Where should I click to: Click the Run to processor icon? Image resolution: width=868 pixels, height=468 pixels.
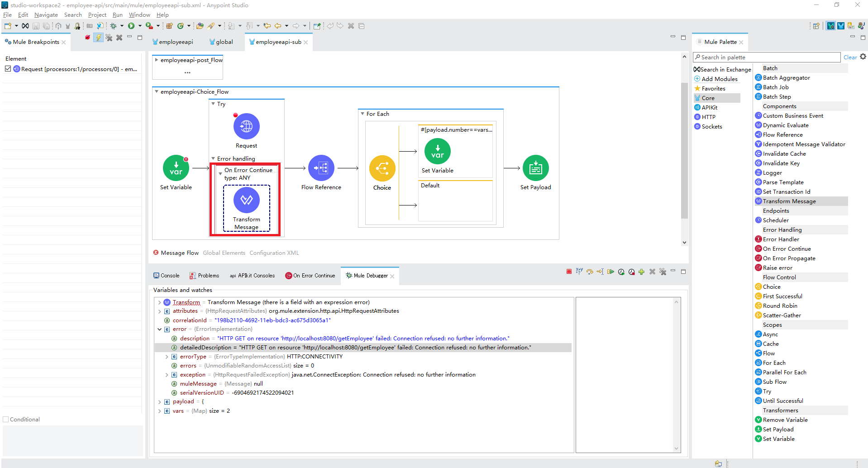pyautogui.click(x=600, y=272)
